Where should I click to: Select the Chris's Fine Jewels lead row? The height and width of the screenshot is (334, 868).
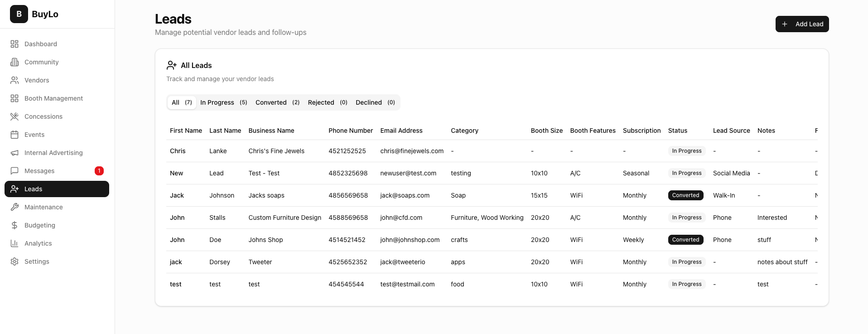(x=276, y=151)
